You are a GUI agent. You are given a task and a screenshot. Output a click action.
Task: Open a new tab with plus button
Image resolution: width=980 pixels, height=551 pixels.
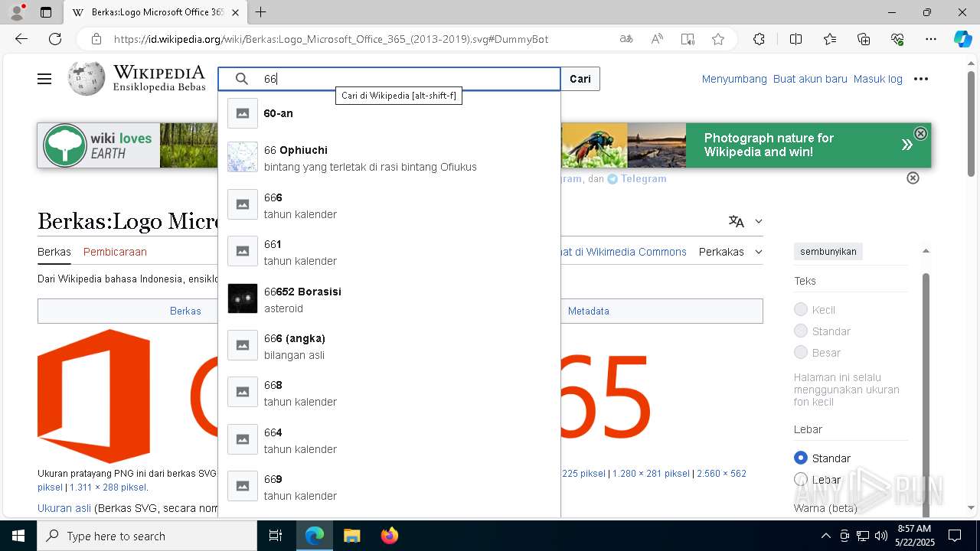pos(261,12)
